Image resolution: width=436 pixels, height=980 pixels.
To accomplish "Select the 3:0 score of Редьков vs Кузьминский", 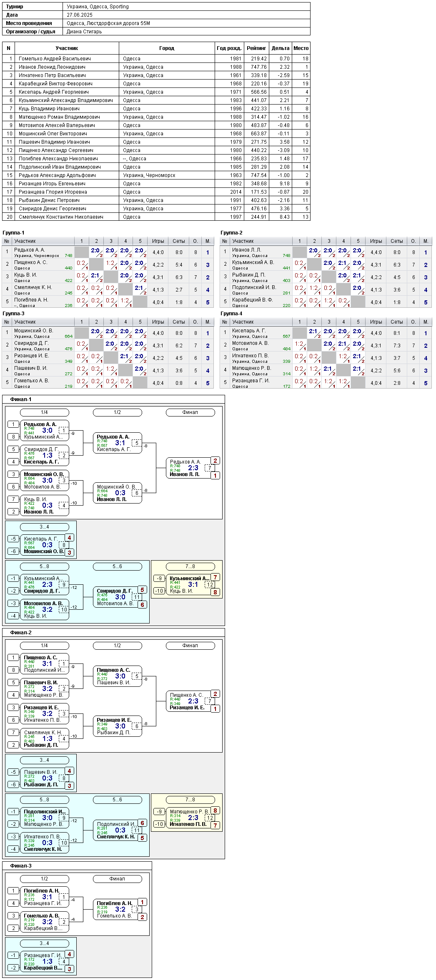I will click(x=48, y=430).
